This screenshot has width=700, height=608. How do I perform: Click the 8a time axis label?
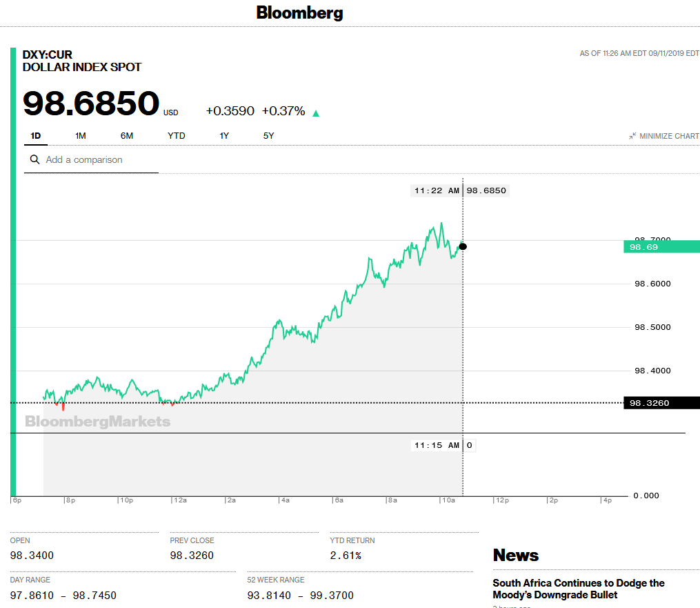[393, 500]
